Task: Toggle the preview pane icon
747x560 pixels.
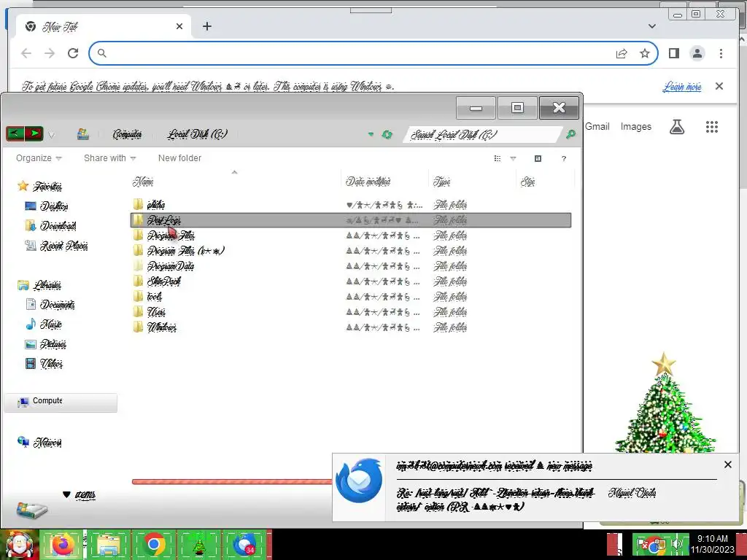Action: (x=538, y=158)
